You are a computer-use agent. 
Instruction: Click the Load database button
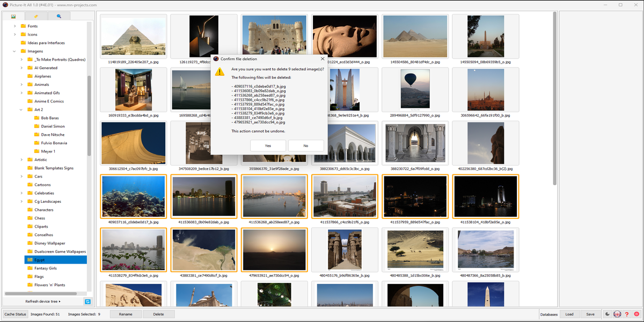[569, 314]
